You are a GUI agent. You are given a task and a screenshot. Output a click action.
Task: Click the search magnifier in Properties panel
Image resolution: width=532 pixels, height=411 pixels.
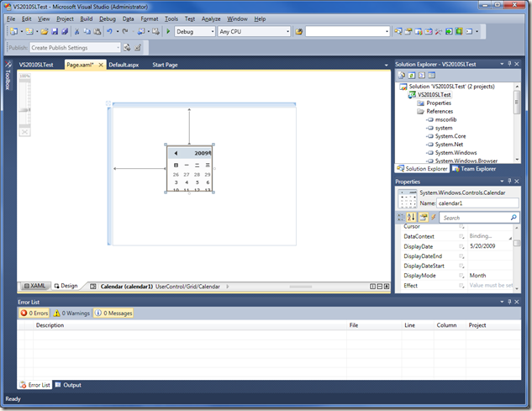click(514, 217)
